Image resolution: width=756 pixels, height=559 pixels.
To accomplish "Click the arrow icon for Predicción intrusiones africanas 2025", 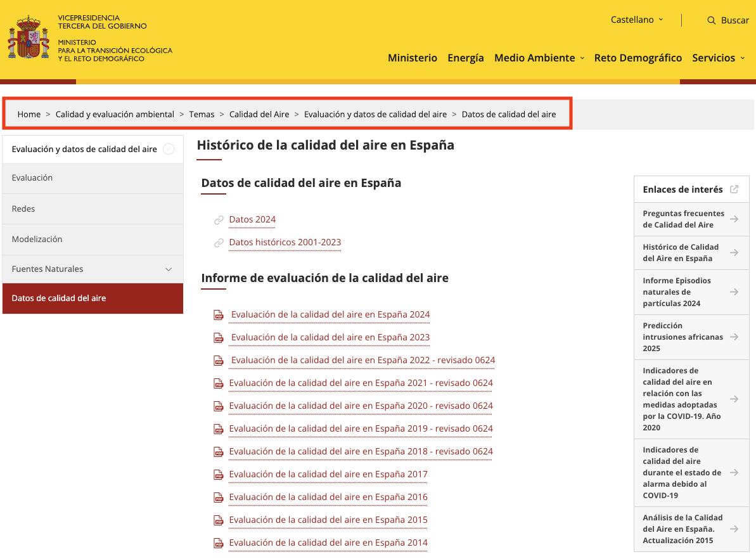I will pos(734,337).
